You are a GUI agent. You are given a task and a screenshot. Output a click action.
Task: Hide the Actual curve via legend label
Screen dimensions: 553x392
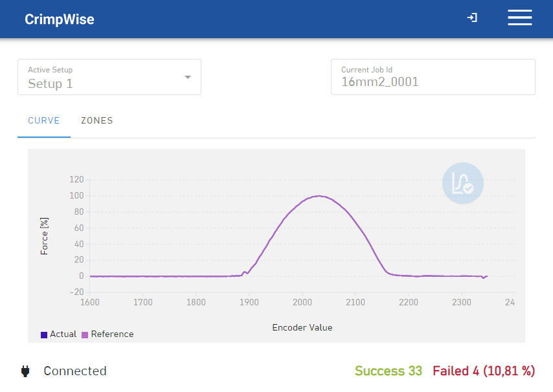point(63,334)
